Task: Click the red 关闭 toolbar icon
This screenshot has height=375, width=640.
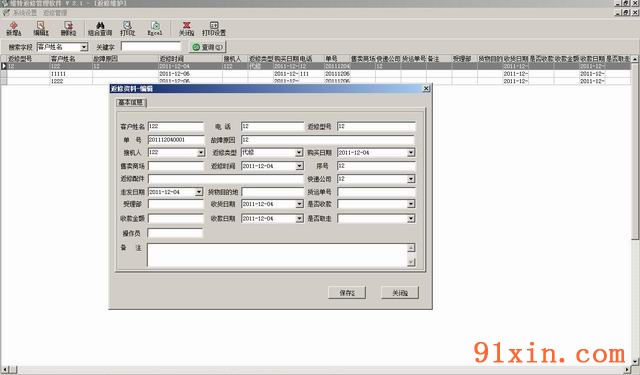Action: coord(186,29)
